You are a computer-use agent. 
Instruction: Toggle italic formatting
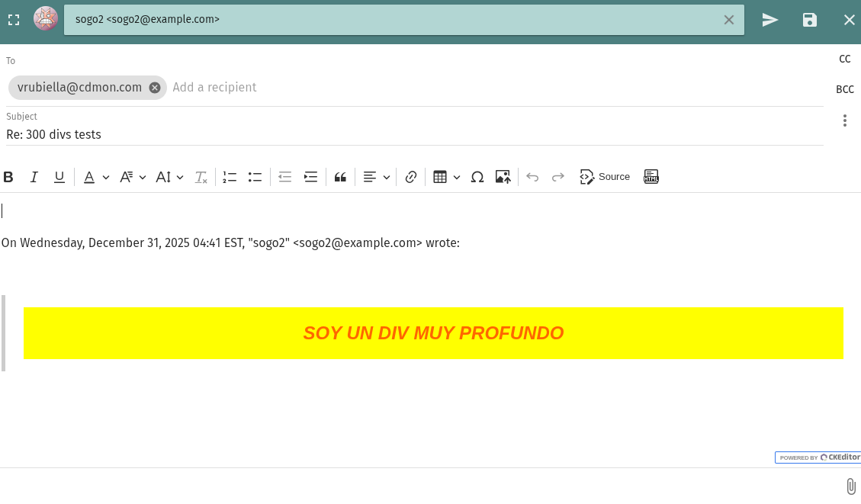point(34,177)
